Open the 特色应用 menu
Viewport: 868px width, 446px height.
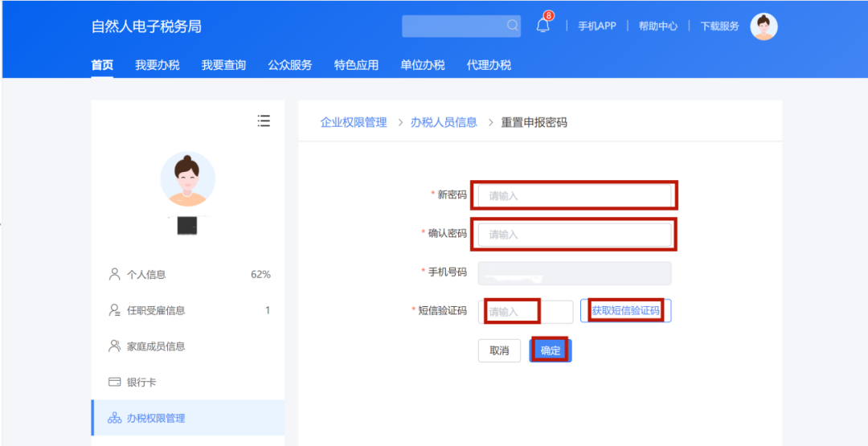point(357,65)
